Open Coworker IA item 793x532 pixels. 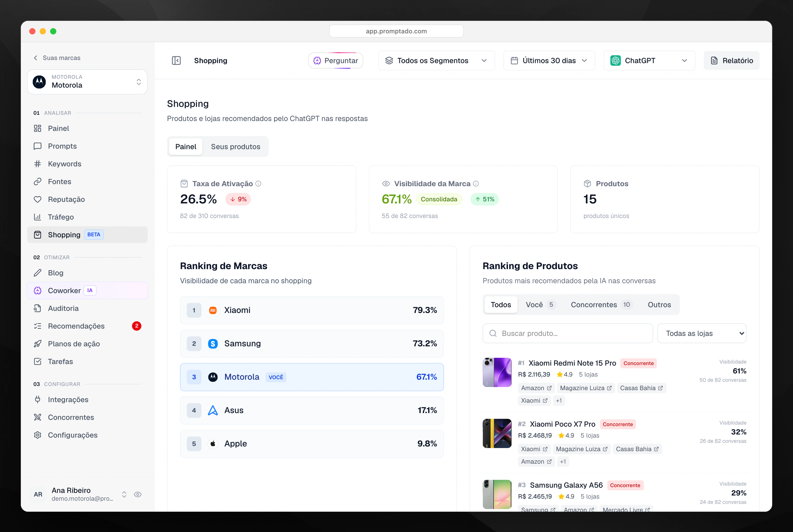click(x=87, y=291)
